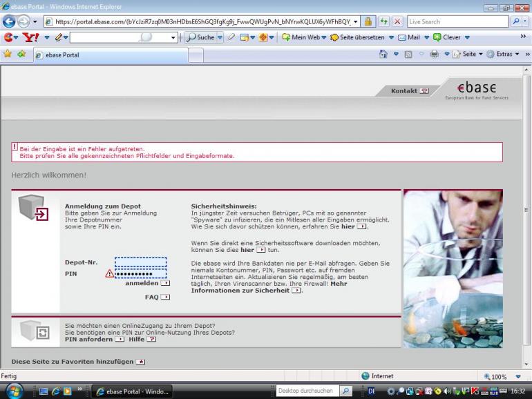Focus the Depot-Nr. input field
This screenshot has height=399, width=532.
(140, 262)
